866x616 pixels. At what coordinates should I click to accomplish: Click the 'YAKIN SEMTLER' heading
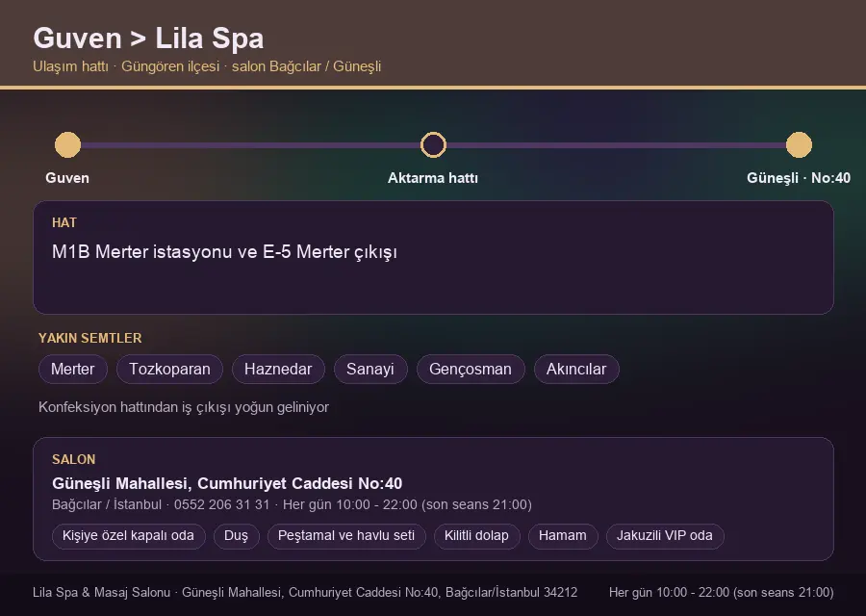click(90, 338)
